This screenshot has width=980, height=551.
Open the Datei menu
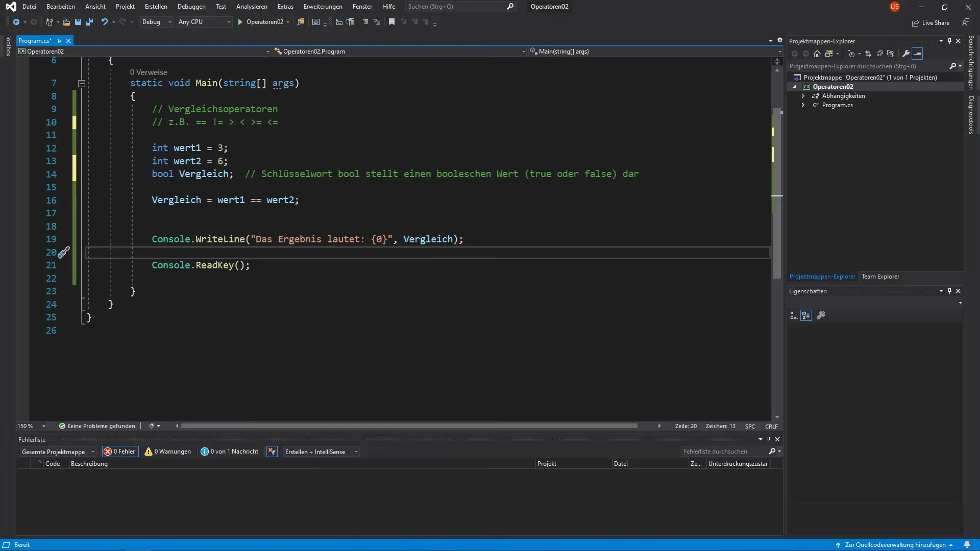29,7
